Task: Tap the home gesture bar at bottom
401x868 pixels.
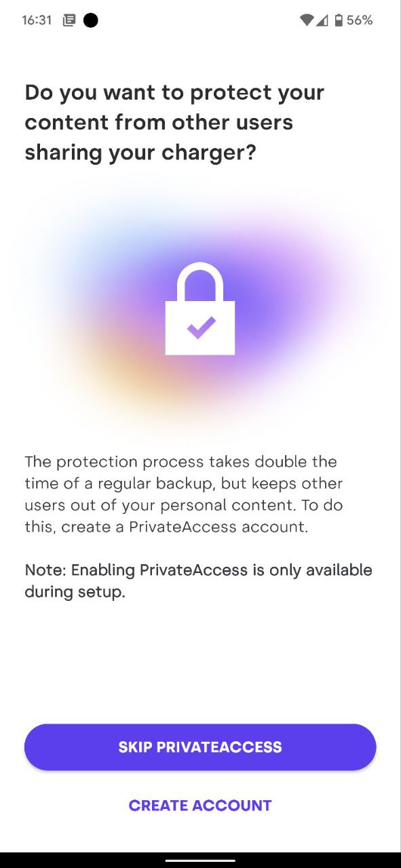Action: [x=200, y=861]
